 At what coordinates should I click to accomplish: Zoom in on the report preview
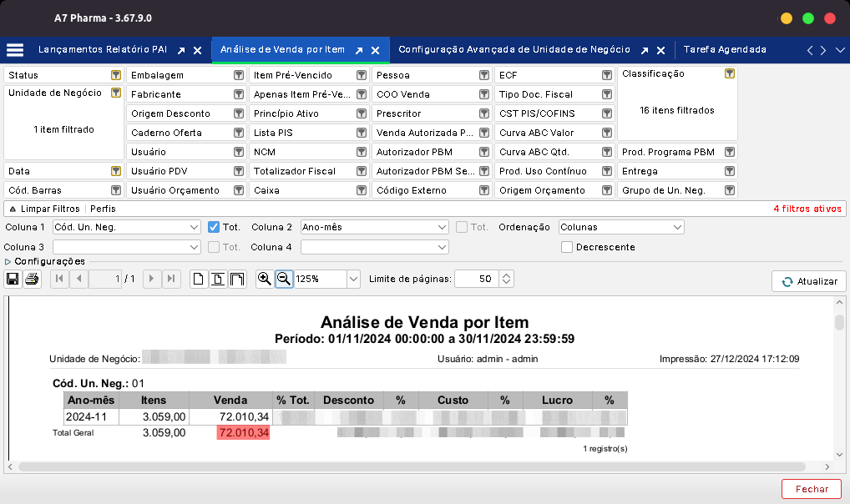[x=265, y=279]
